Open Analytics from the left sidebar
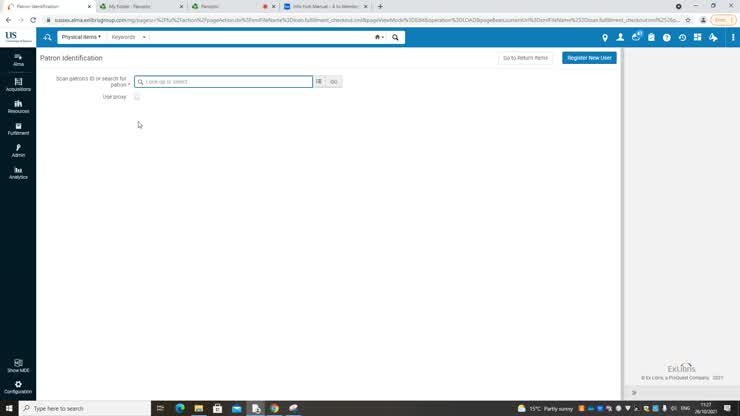 18,172
